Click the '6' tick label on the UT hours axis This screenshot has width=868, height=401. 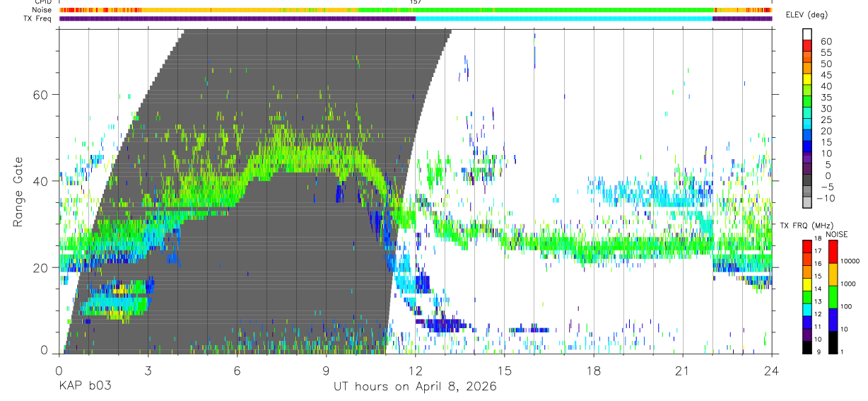coord(237,371)
